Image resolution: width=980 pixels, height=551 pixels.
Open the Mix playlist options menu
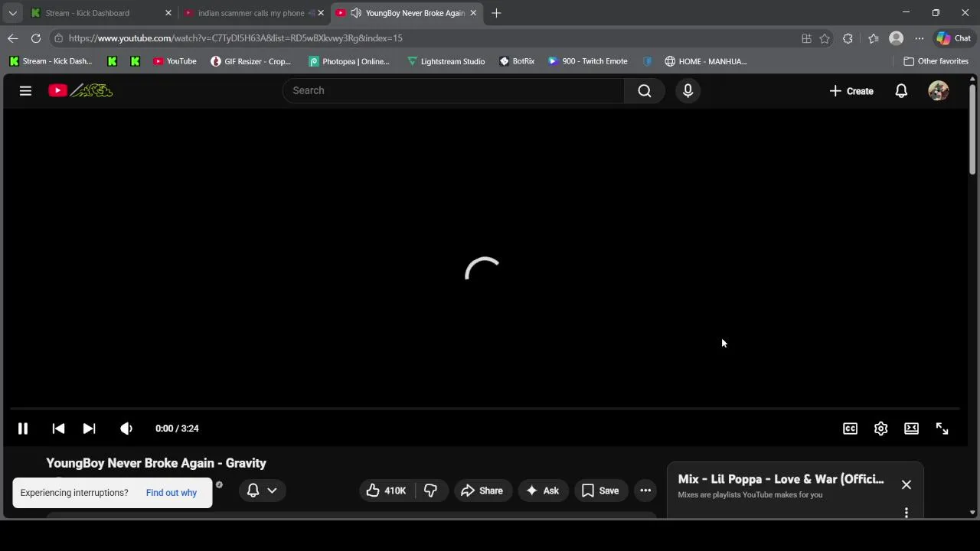906,512
